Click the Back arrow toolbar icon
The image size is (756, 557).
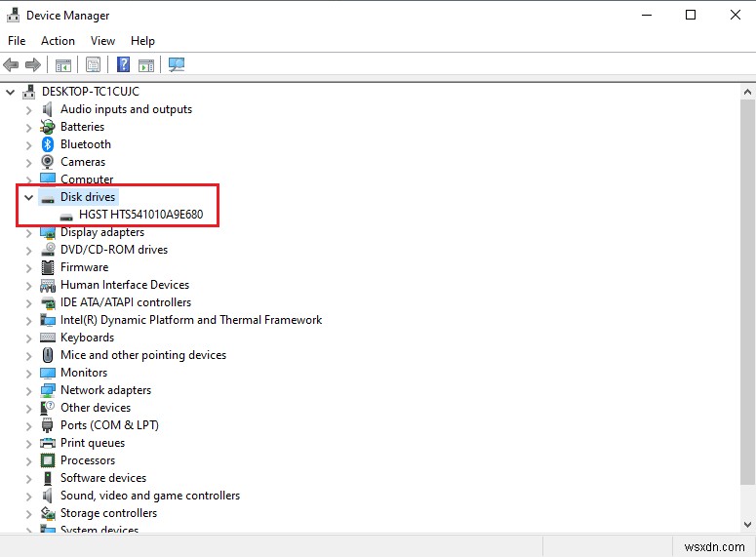(x=11, y=64)
